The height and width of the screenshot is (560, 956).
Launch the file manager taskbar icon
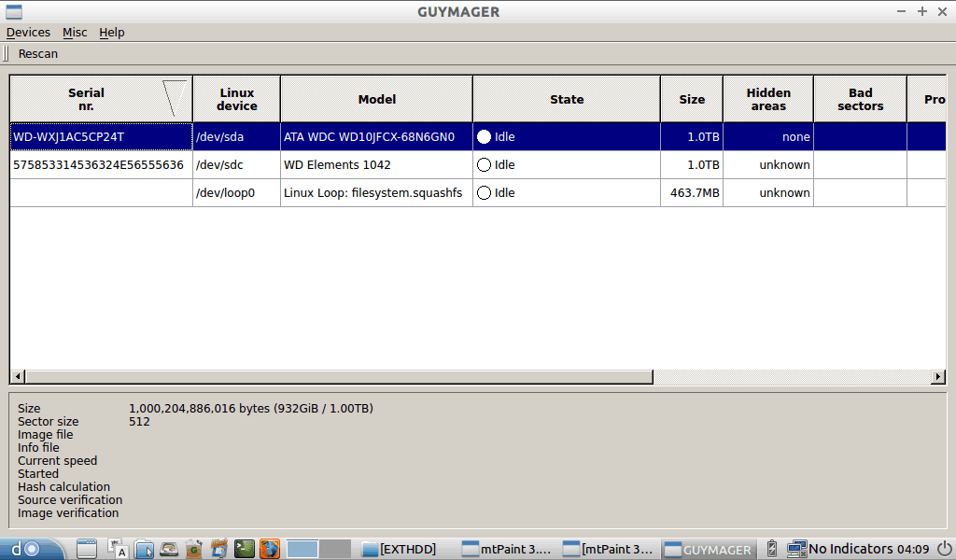(144, 549)
